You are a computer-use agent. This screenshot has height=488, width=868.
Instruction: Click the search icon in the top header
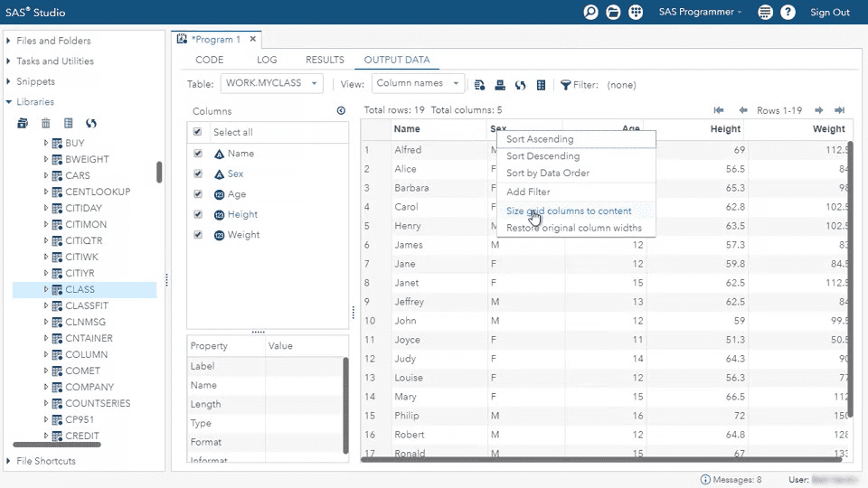[591, 13]
